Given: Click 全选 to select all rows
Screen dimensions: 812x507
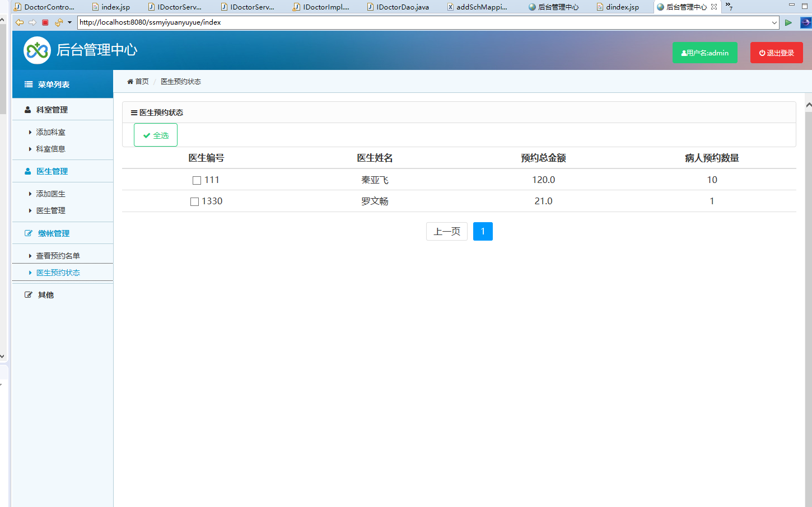Looking at the screenshot, I should 155,134.
